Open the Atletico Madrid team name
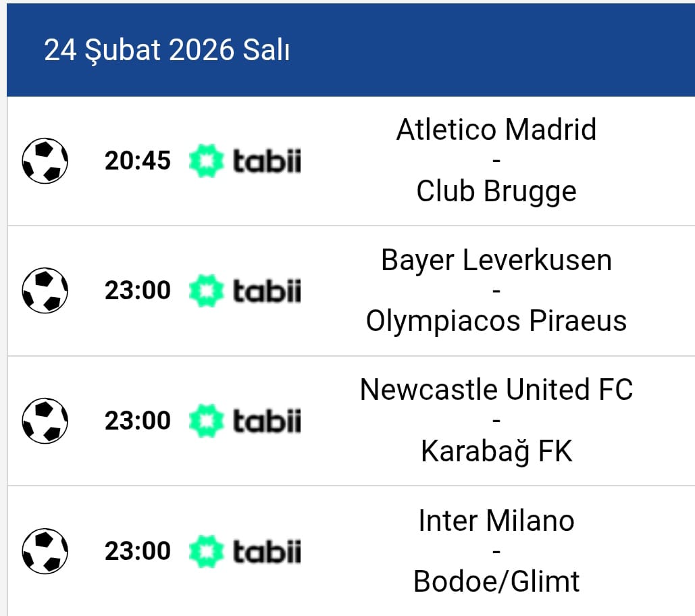The image size is (695, 616). 496,130
